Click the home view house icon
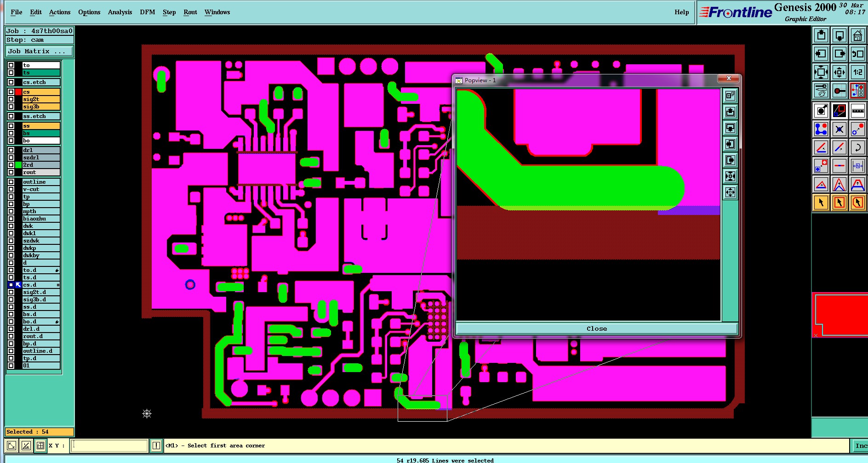 [x=857, y=35]
